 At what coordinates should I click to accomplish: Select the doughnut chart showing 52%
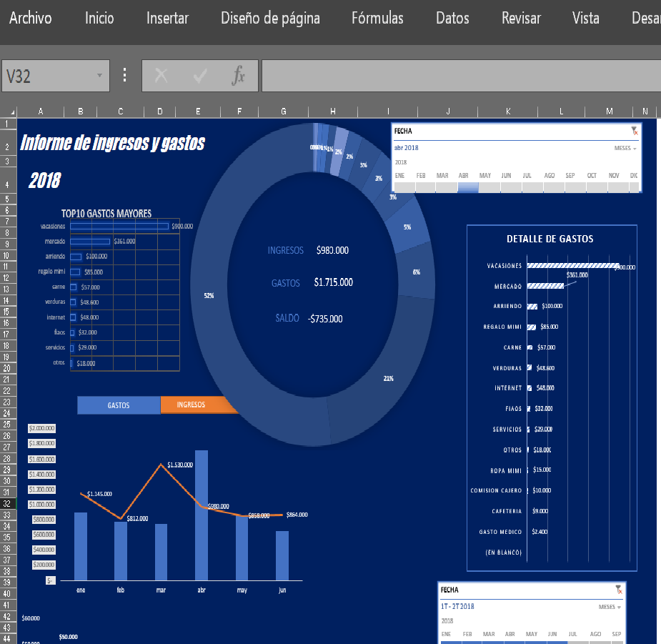(209, 295)
